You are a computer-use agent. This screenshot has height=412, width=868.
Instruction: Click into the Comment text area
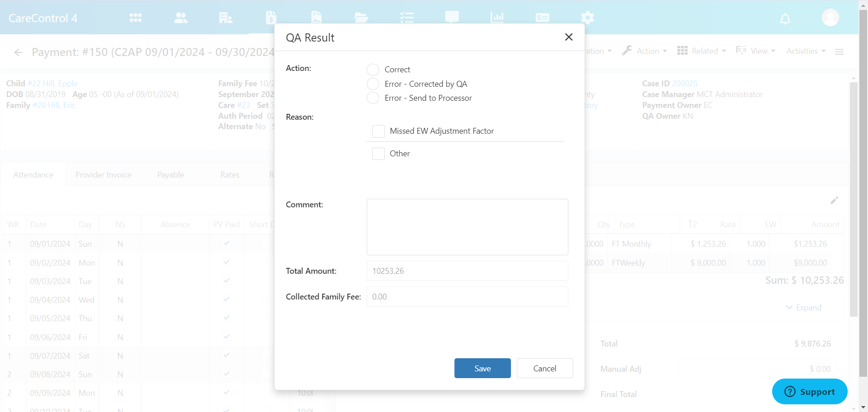[x=467, y=227]
